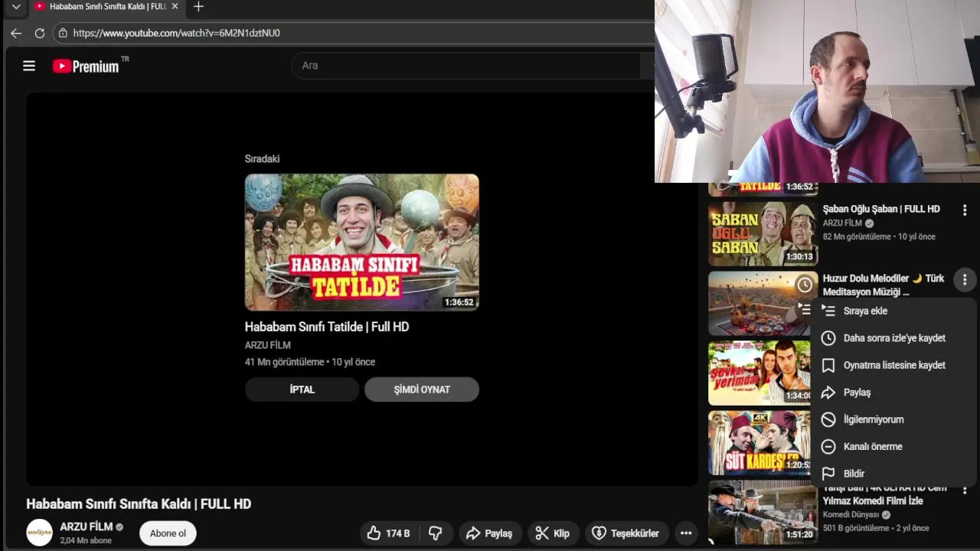The height and width of the screenshot is (551, 980).
Task: Reload the page with refresh icon
Action: pos(40,33)
